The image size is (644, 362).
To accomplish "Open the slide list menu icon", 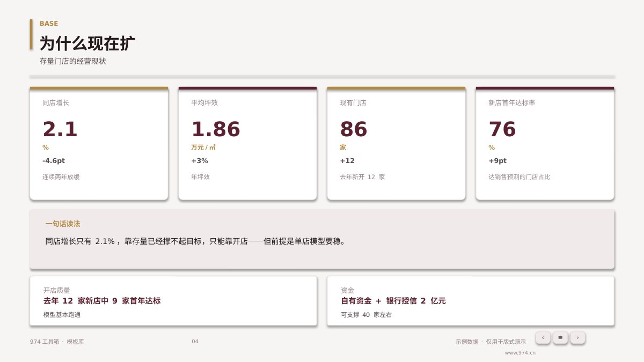I will coord(560,337).
